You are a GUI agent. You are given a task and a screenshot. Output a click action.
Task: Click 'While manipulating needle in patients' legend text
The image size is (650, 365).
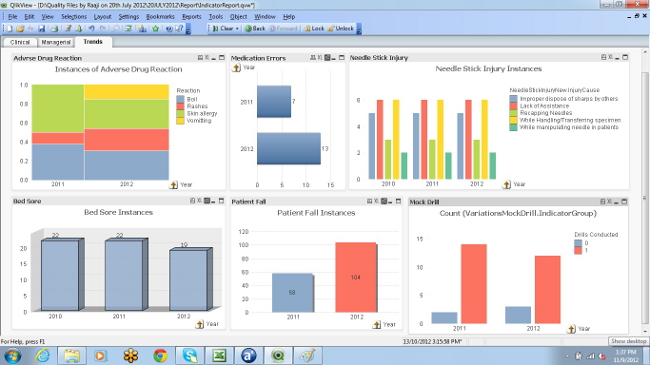pyautogui.click(x=569, y=127)
